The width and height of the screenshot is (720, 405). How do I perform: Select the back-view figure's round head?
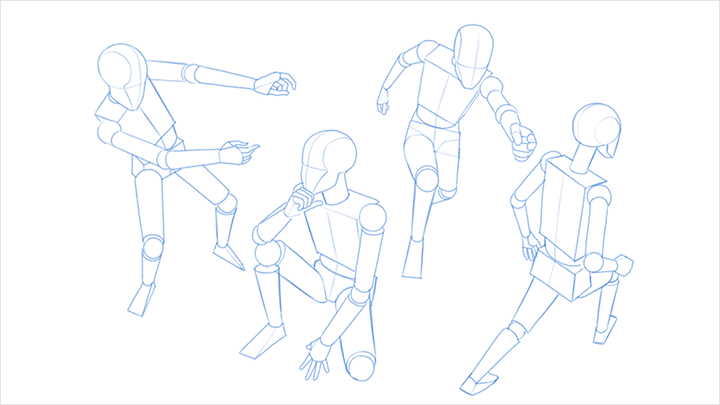click(597, 130)
